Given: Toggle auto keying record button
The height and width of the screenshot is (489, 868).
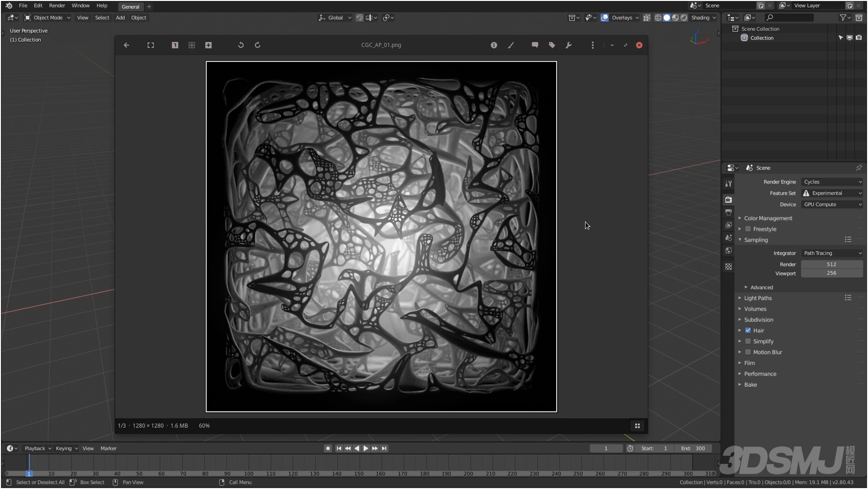Looking at the screenshot, I should tap(328, 449).
